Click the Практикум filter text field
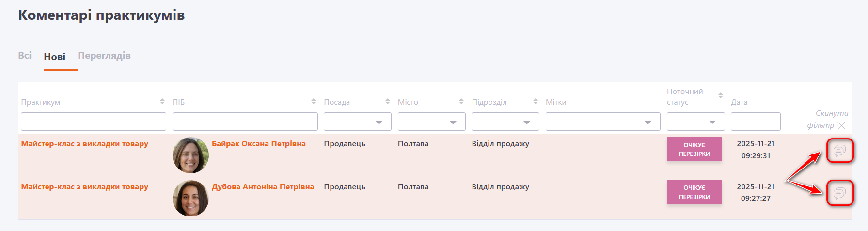This screenshot has height=231, width=868. pyautogui.click(x=94, y=122)
